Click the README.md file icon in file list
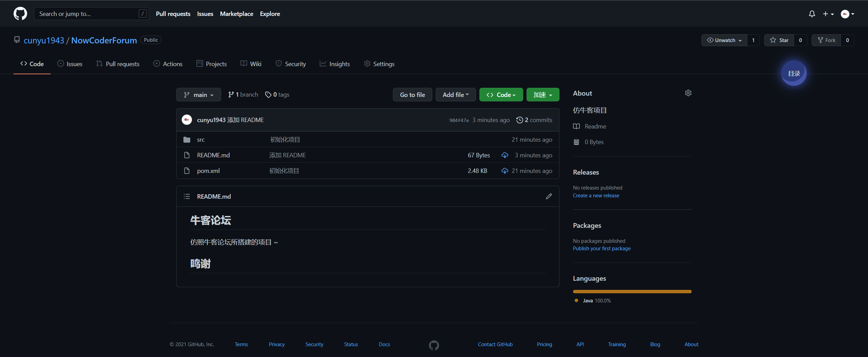This screenshot has width=868, height=357. (187, 155)
